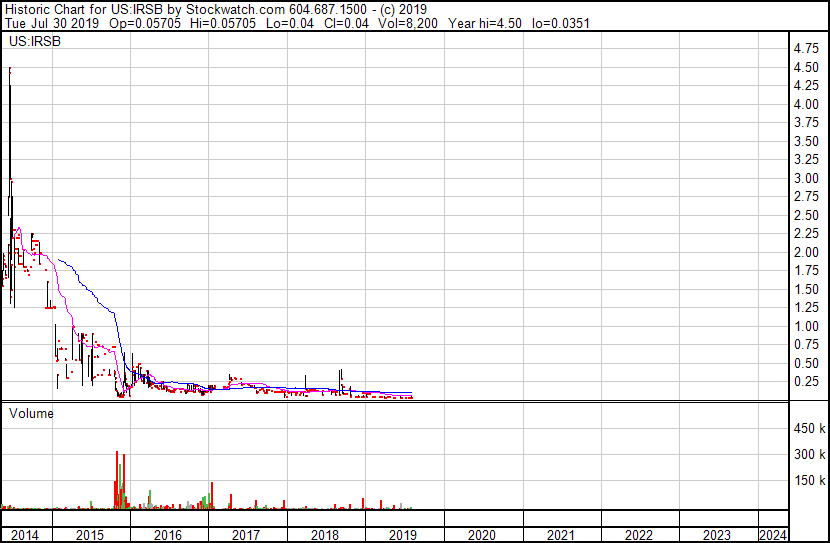Viewport: 830px width, 543px height.
Task: Click the US:IRSB symbol label in chart
Action: click(x=35, y=41)
